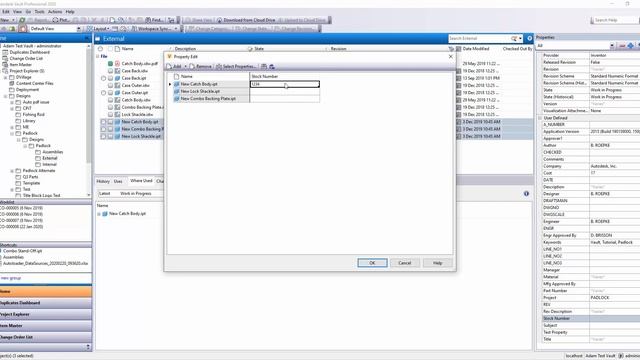
Task: Select the Assemblies folder in tree
Action: [53, 152]
